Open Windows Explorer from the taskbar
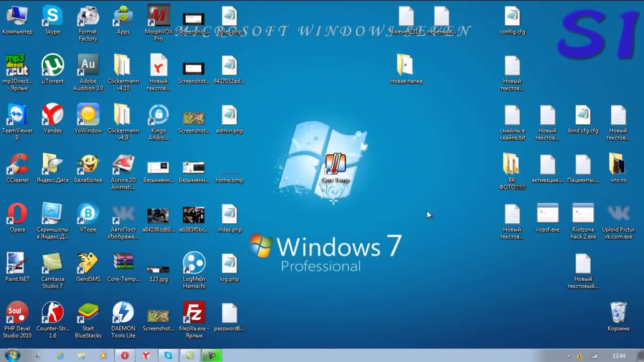 click(82, 355)
